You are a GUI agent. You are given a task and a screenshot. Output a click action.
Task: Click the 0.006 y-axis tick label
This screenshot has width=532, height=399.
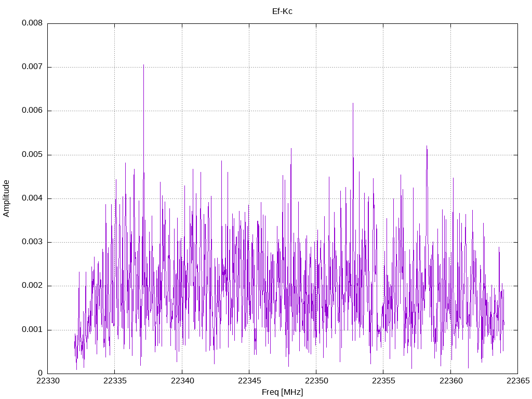click(32, 111)
